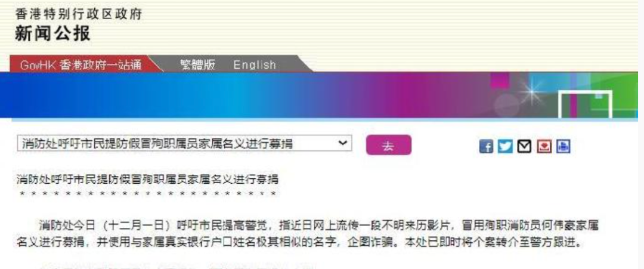Click the 新闻公报 page heading
This screenshot has height=269, width=644.
pos(52,33)
